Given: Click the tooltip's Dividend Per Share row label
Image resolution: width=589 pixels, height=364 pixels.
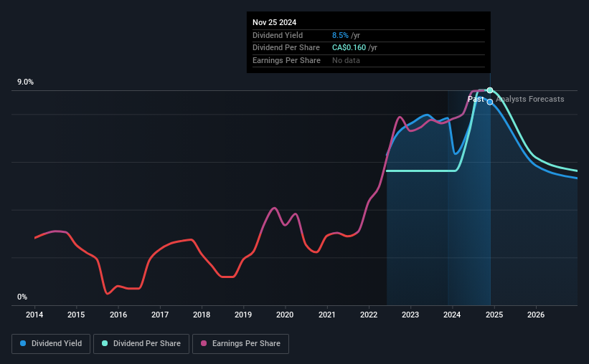Looking at the screenshot, I should click(286, 48).
